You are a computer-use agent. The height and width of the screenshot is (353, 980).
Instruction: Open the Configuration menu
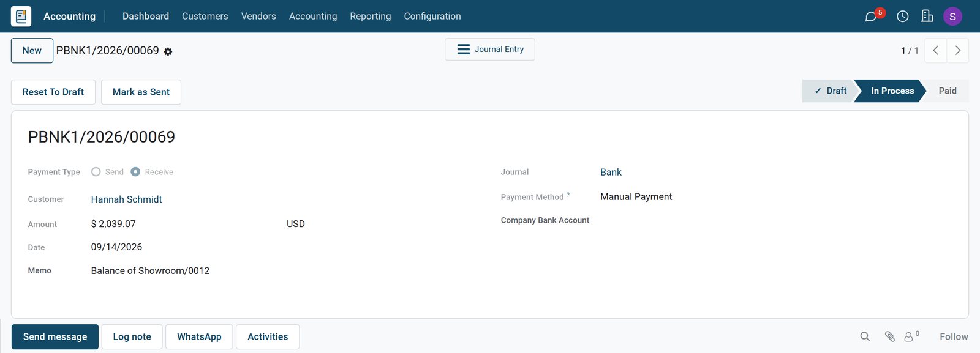tap(432, 17)
